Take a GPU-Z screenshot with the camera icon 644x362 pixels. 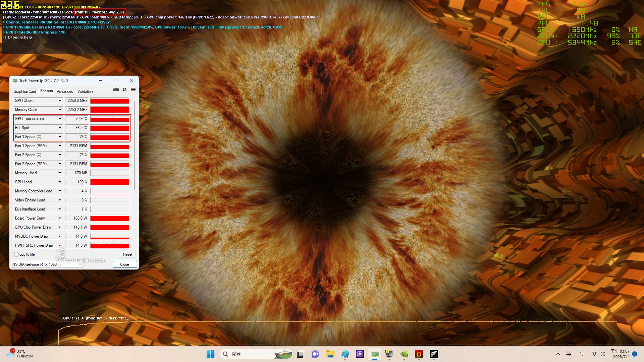pyautogui.click(x=116, y=89)
